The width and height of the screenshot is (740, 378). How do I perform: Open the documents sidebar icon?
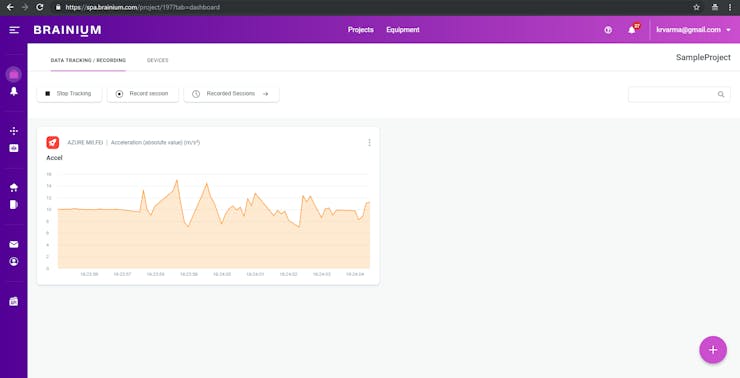14,204
